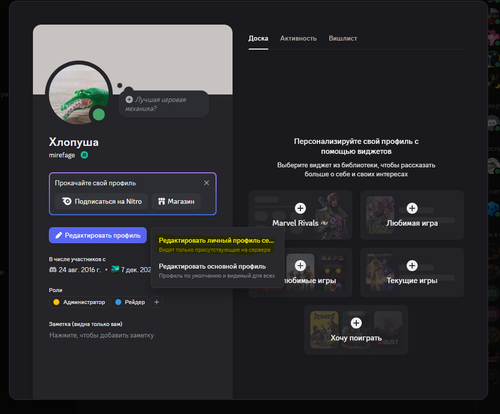Click the Любимая игра widget label

pos(412,223)
